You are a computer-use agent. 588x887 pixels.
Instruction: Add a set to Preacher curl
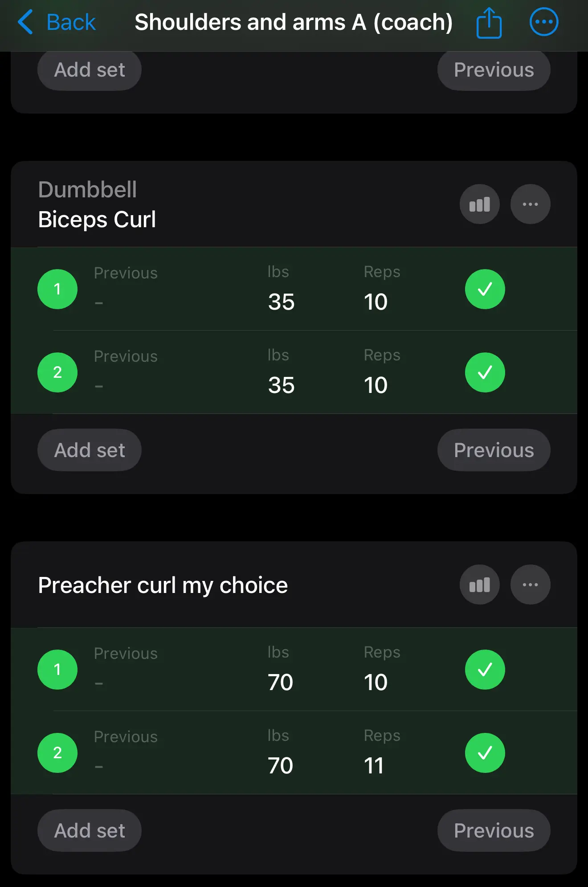[x=90, y=831]
